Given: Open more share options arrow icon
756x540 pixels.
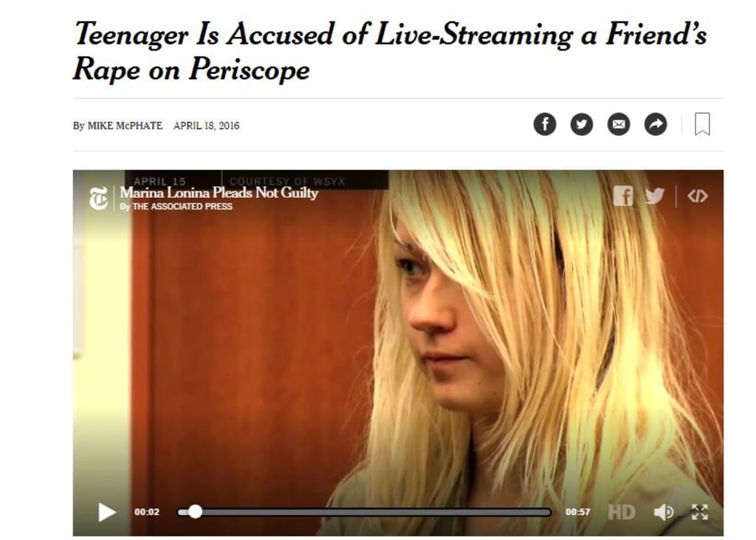Looking at the screenshot, I should click(x=656, y=125).
